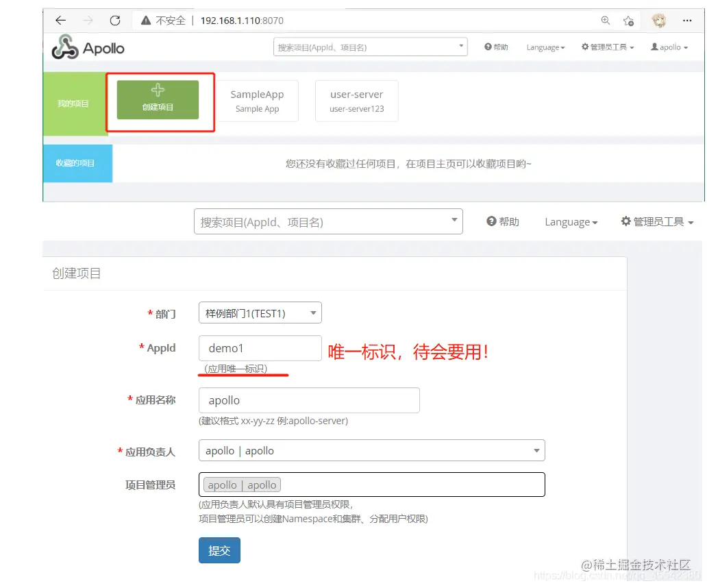
Task: Open 管理员工具 menu in lower navbar
Action: point(657,221)
